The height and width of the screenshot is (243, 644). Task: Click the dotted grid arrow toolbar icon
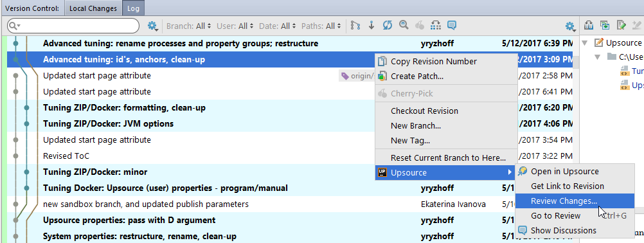[x=435, y=26]
